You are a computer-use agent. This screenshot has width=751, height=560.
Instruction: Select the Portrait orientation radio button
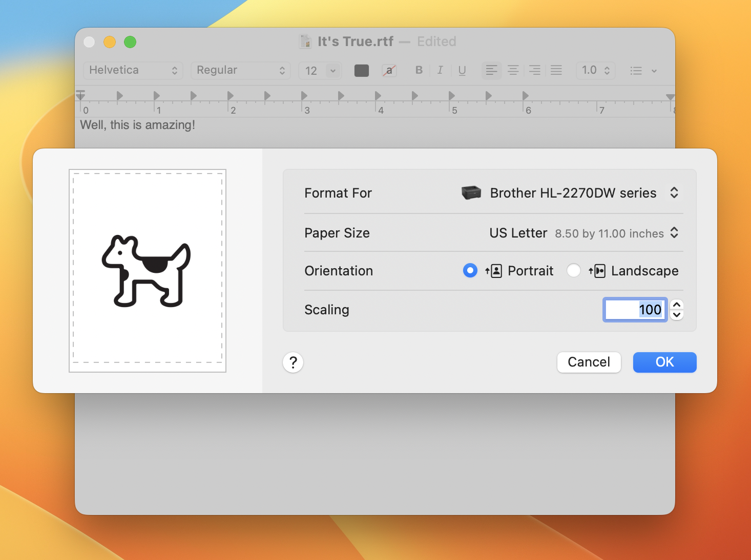[470, 270]
